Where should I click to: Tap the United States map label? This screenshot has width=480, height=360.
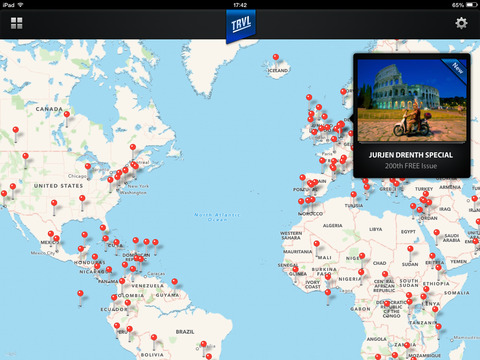coord(58,186)
